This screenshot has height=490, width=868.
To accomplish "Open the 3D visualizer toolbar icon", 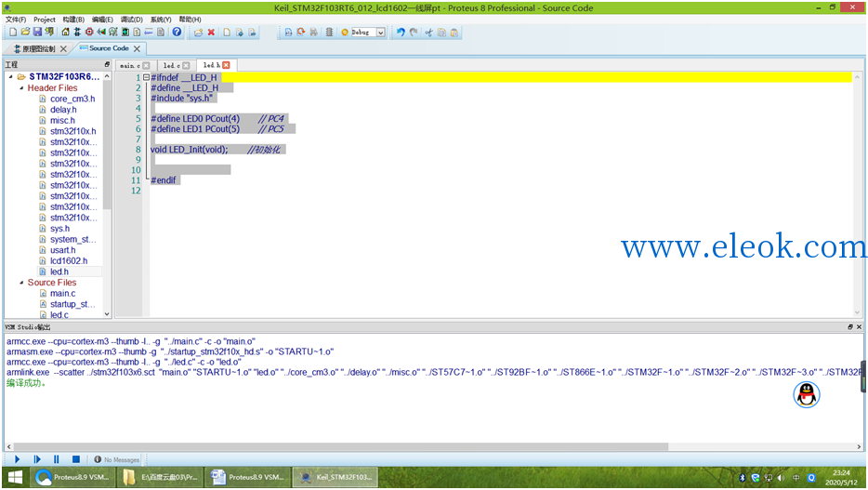I will (101, 33).
